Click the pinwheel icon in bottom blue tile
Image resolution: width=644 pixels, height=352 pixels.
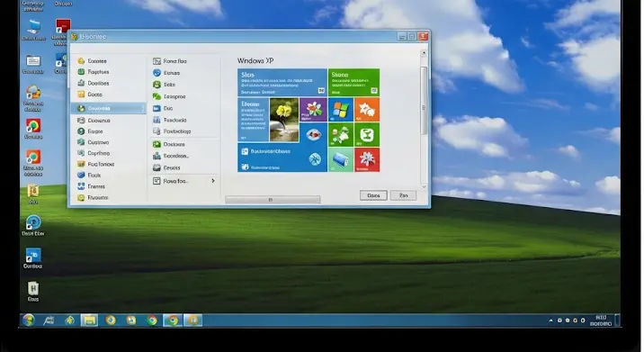click(x=315, y=159)
